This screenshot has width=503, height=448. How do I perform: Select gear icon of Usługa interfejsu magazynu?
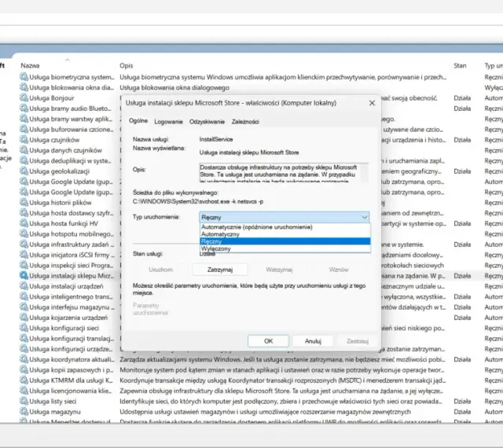[24, 307]
